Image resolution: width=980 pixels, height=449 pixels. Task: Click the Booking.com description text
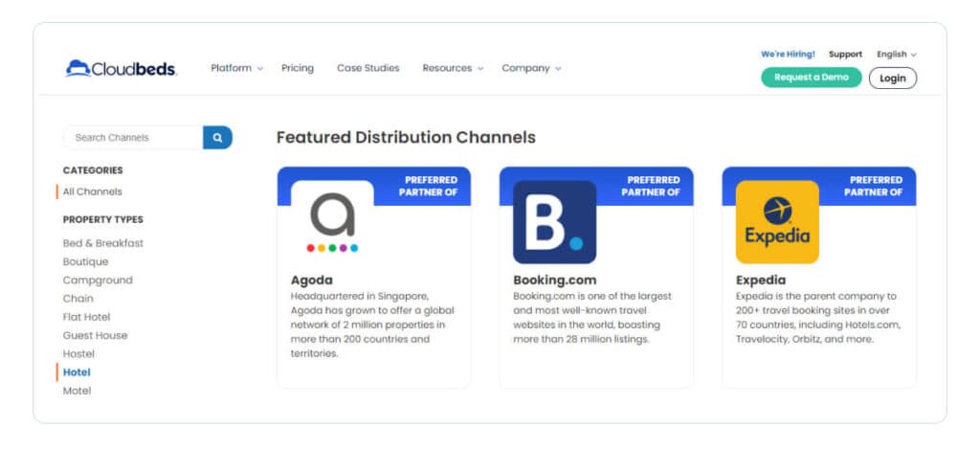tap(592, 318)
